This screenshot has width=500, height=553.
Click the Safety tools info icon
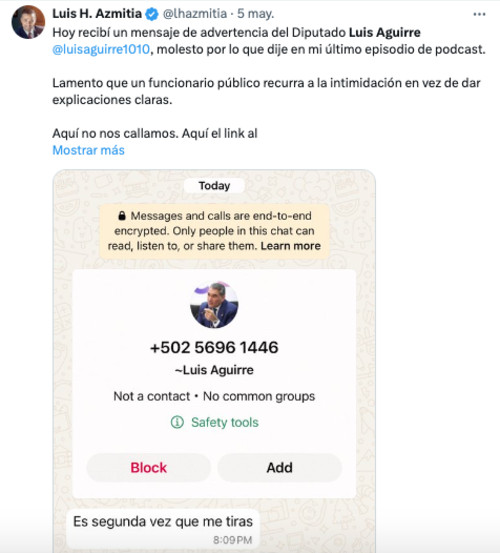pyautogui.click(x=177, y=422)
